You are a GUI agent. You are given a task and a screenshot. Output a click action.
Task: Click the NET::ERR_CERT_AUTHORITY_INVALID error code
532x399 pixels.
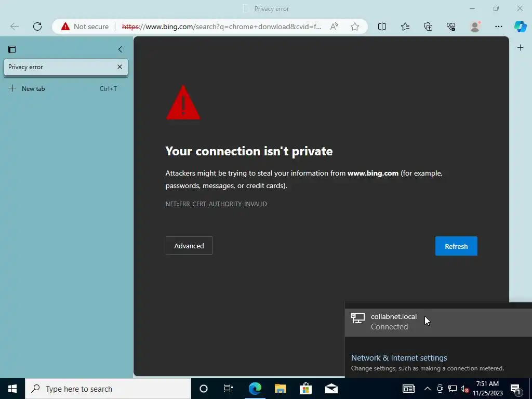click(216, 204)
